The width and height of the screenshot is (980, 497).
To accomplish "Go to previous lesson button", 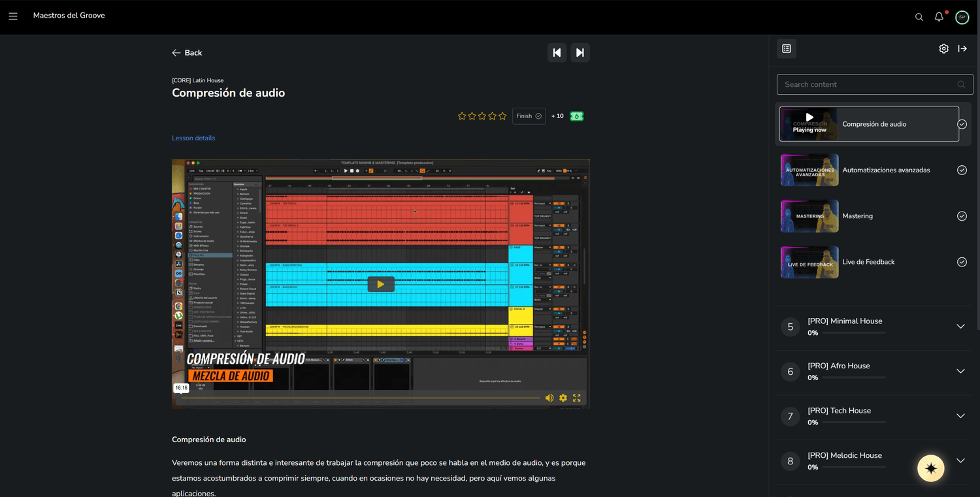I will (x=557, y=52).
